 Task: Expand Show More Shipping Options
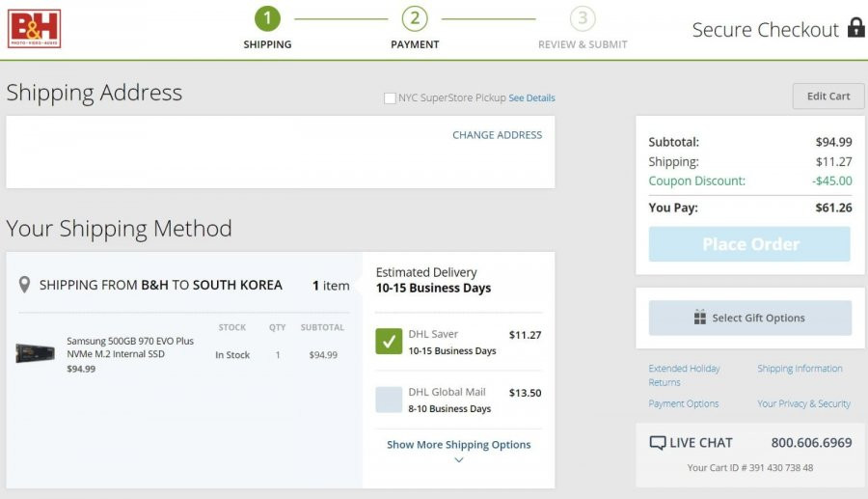click(x=458, y=444)
